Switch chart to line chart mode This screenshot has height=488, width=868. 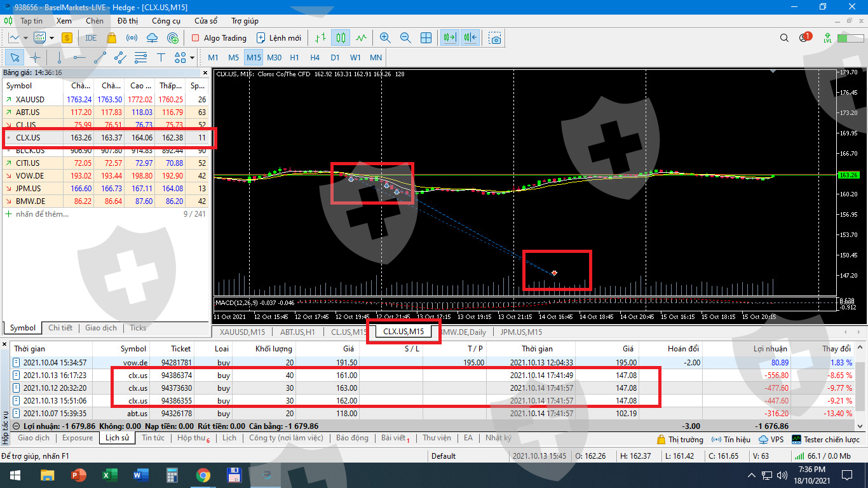(361, 38)
